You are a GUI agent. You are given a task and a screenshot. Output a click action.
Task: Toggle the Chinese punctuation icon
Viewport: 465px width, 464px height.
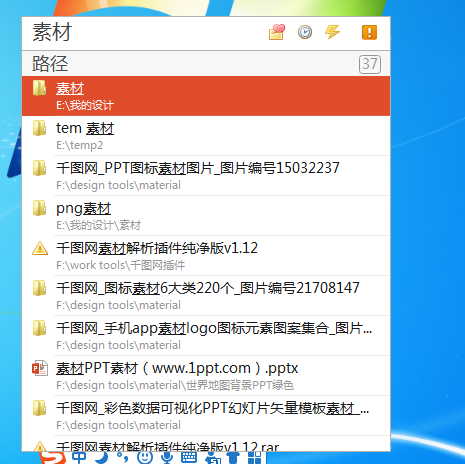coord(122,457)
